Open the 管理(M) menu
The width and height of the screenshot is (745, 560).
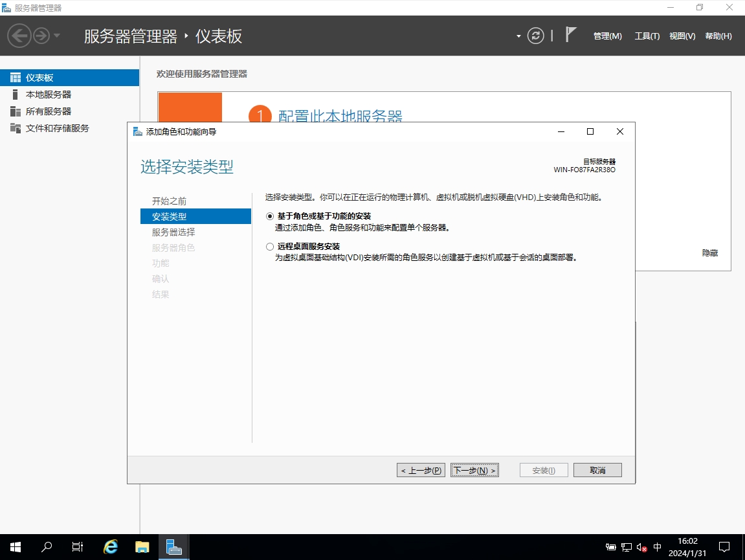(607, 36)
